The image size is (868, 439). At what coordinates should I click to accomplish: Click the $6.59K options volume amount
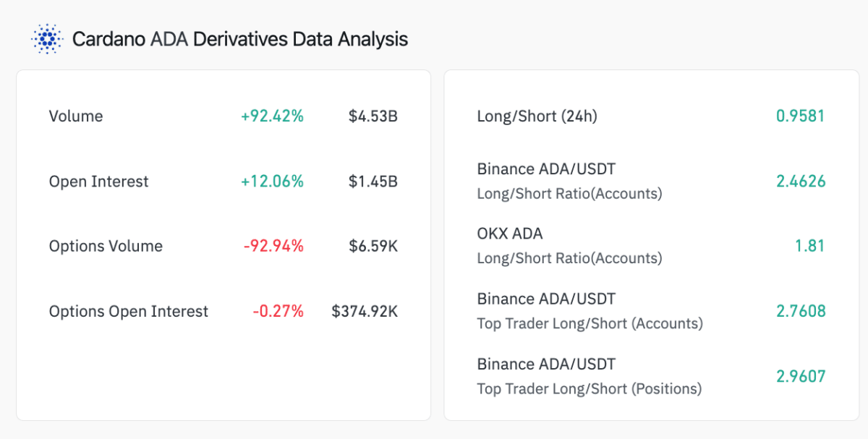pos(373,247)
